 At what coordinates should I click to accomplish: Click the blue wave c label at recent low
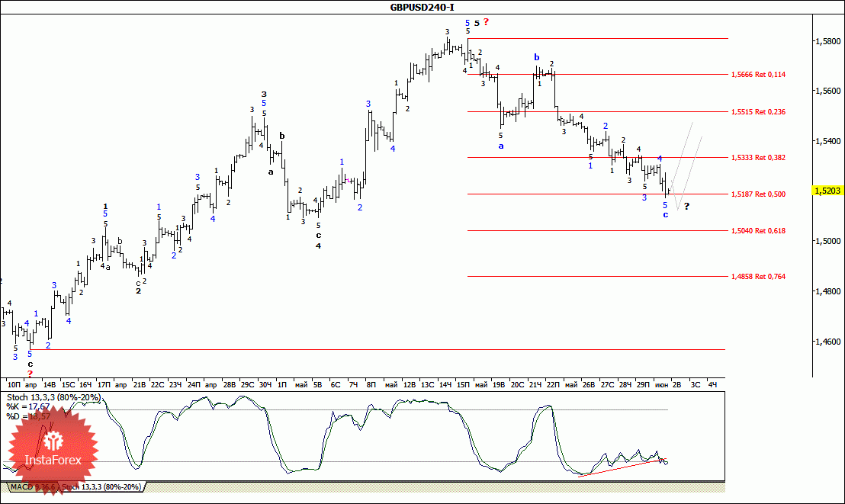click(x=666, y=214)
